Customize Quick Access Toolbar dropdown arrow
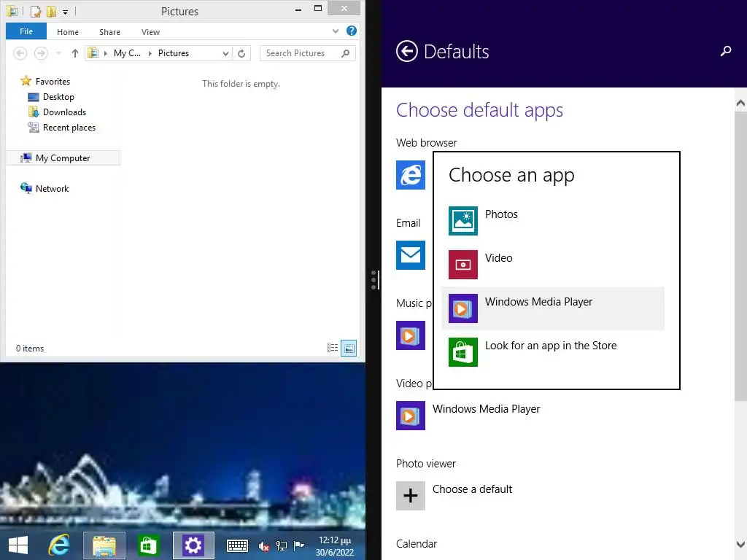The image size is (747, 560). (x=65, y=12)
